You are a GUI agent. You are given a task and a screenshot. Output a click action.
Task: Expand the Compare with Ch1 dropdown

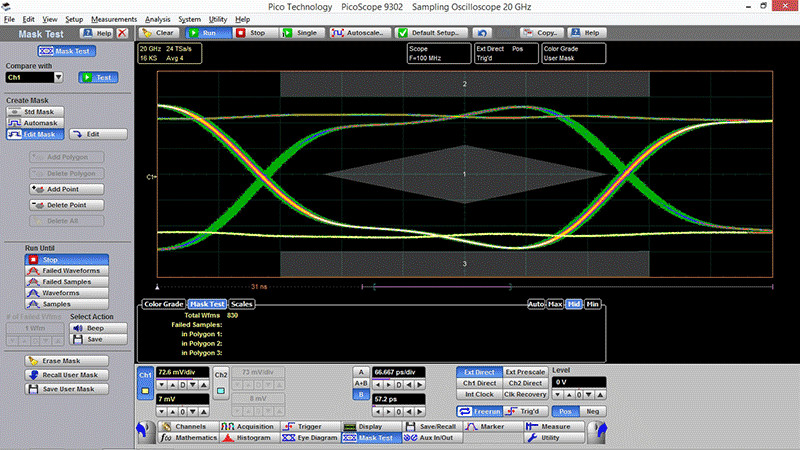60,76
